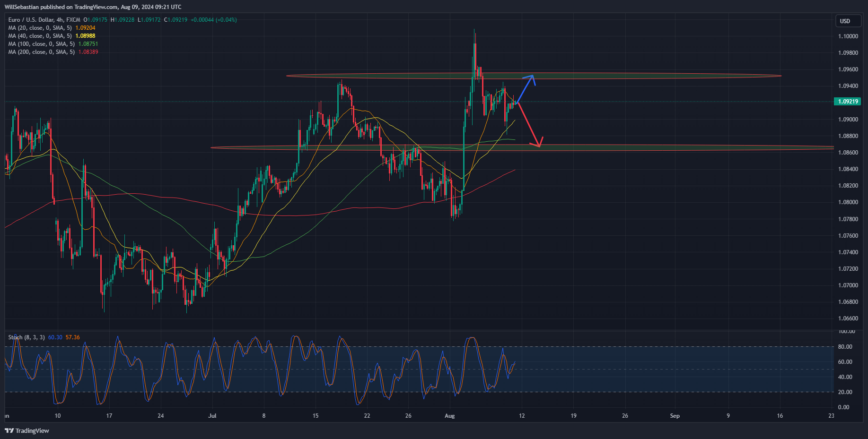The image size is (868, 439).
Task: Click the close price C1.09219
Action: (x=175, y=20)
